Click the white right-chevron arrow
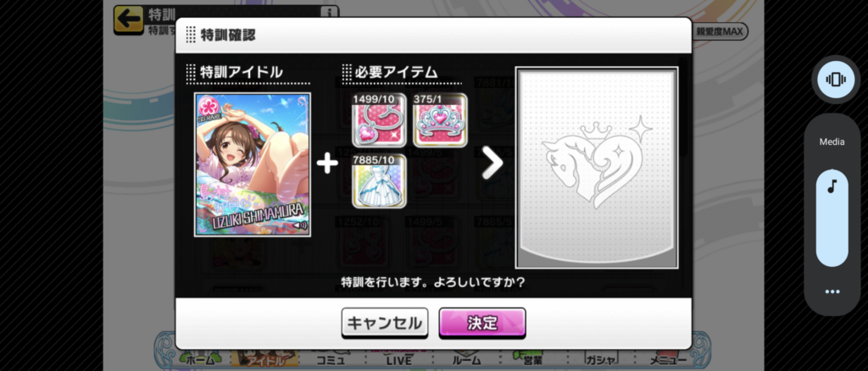Viewport: 868px width, 371px height. pyautogui.click(x=492, y=164)
